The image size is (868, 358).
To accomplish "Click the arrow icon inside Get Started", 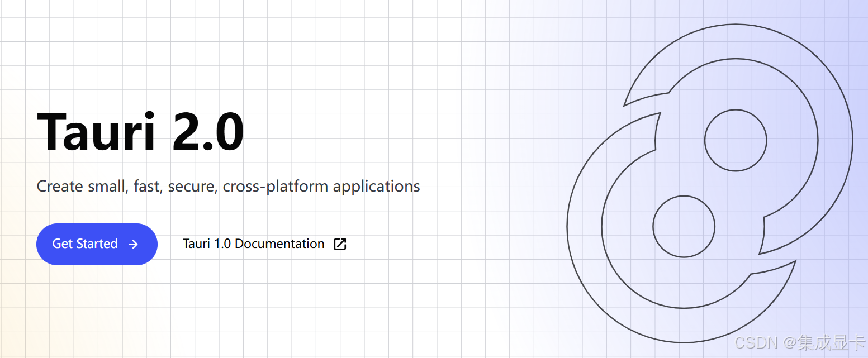I will click(133, 244).
